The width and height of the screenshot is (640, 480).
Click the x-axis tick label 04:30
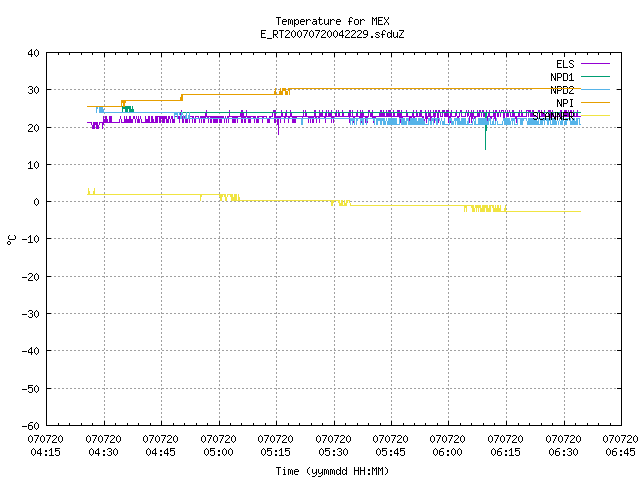click(x=104, y=453)
